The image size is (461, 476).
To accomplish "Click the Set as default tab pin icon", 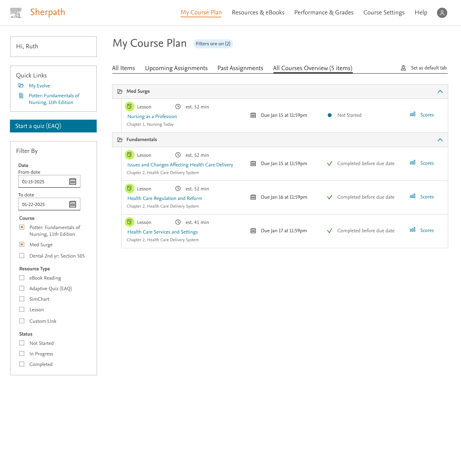I will coord(403,68).
